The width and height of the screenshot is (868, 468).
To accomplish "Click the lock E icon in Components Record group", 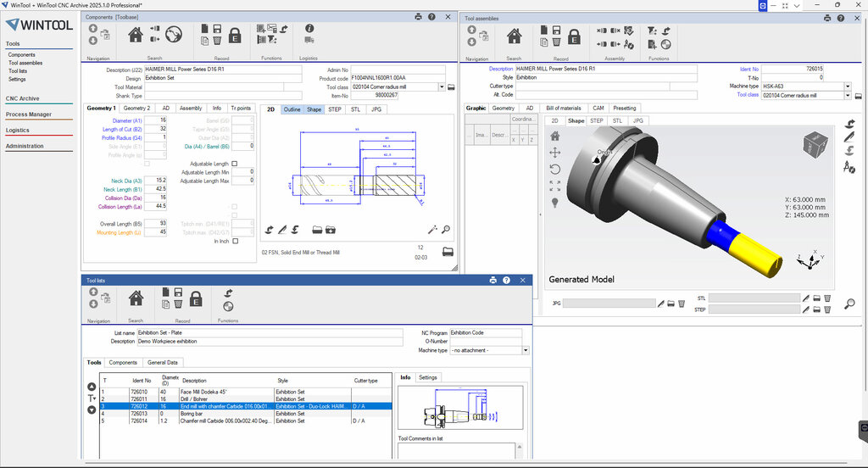I will pyautogui.click(x=235, y=36).
